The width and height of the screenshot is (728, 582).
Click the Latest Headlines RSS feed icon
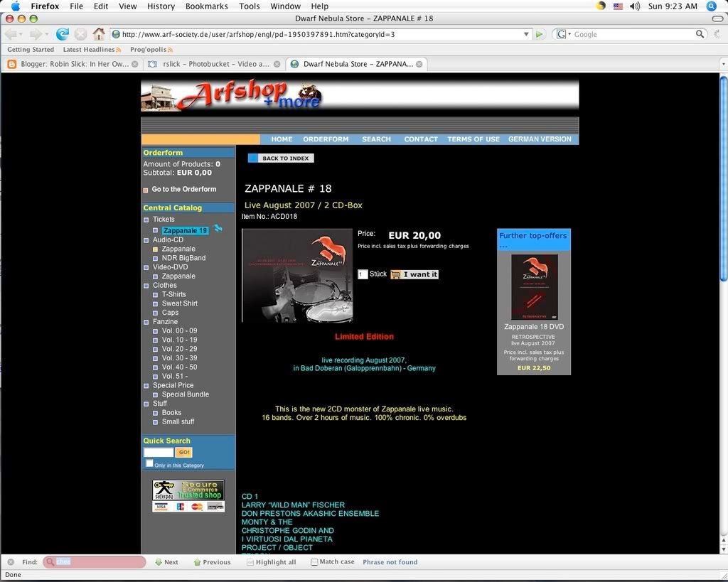click(119, 50)
